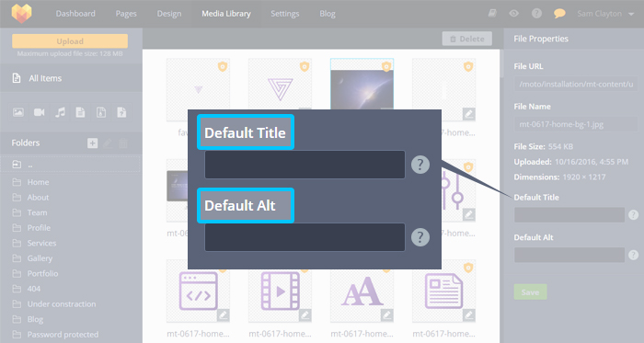Open Settings in the top navigation
The width and height of the screenshot is (644, 343).
tap(284, 14)
